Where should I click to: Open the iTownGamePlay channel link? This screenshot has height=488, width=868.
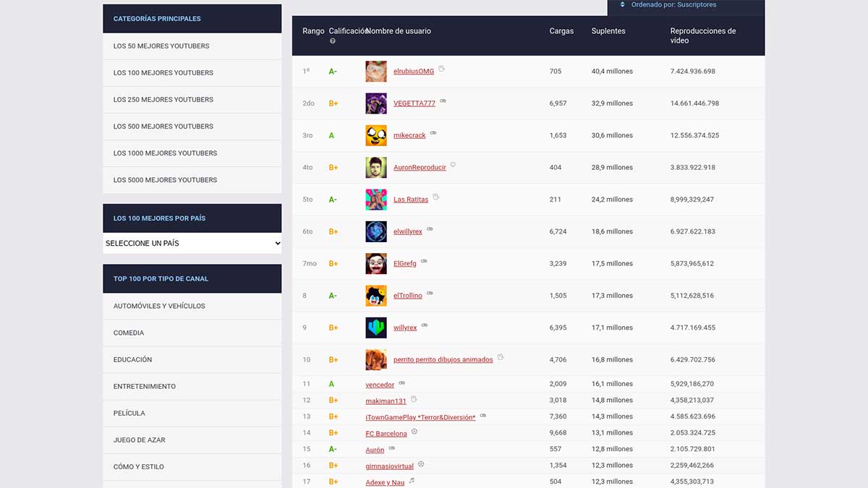420,417
